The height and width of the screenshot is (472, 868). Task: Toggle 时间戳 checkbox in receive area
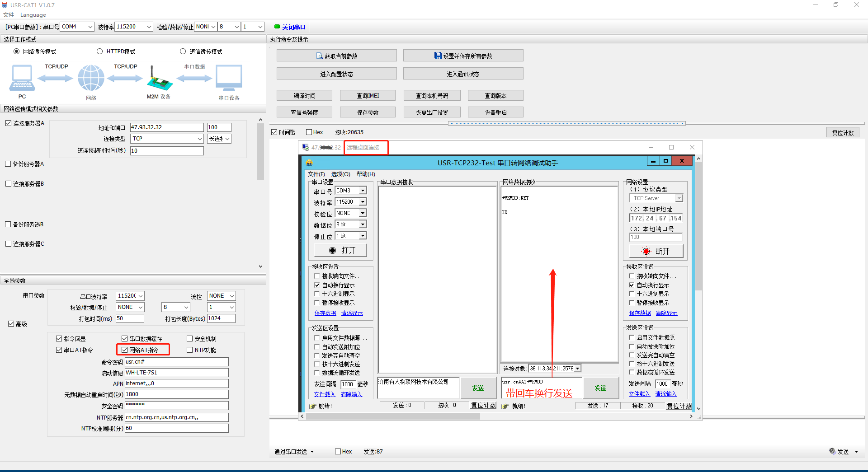click(x=274, y=132)
